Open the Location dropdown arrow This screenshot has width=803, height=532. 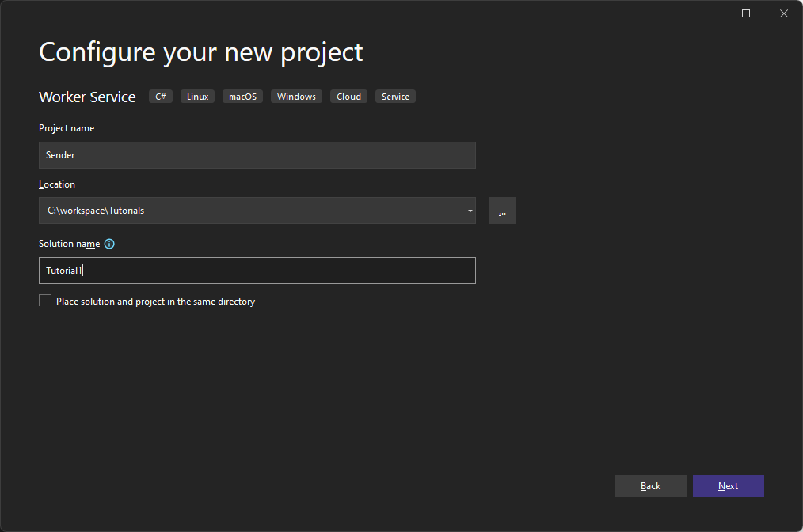[x=470, y=211]
